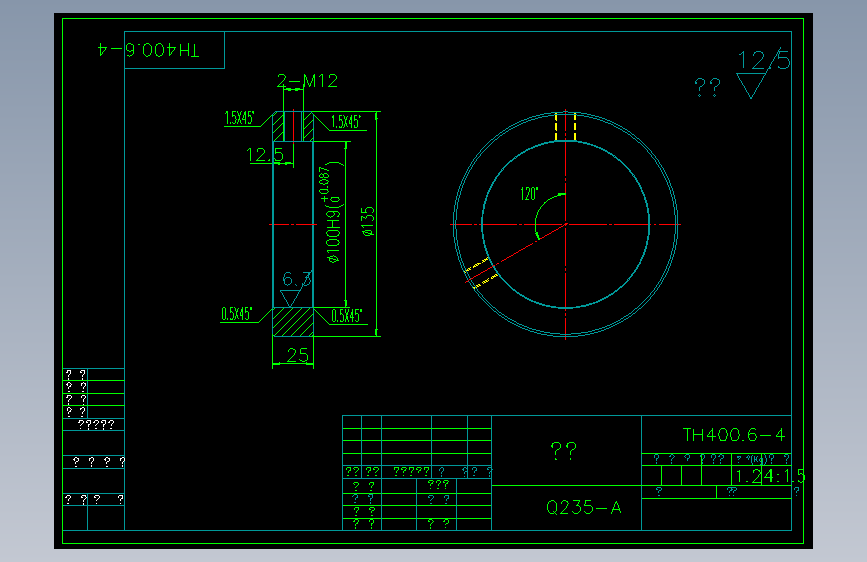Click the 12.5 dimension in section view
Screen dimensions: 867x562
click(265, 154)
